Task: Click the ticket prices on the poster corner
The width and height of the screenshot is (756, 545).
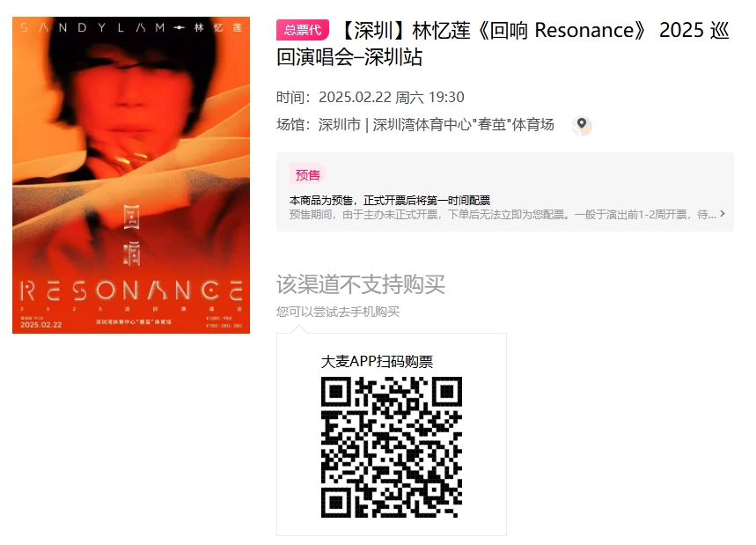Action: (x=224, y=321)
